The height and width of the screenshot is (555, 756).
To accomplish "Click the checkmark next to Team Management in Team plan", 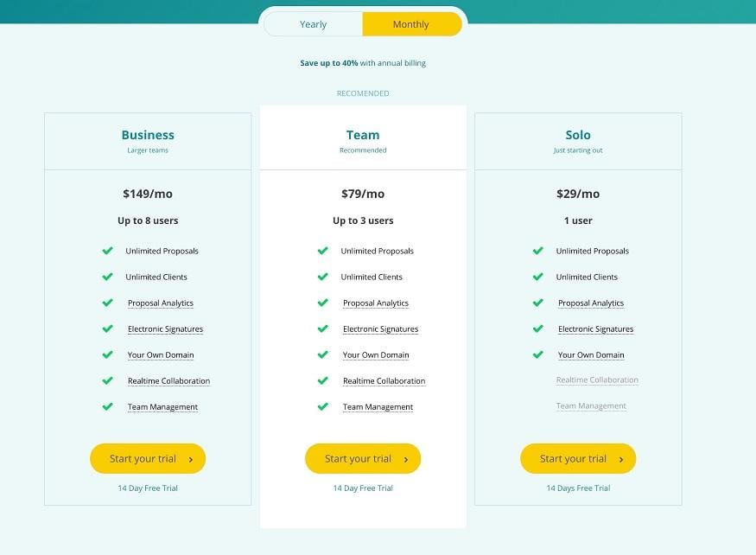I will point(322,406).
